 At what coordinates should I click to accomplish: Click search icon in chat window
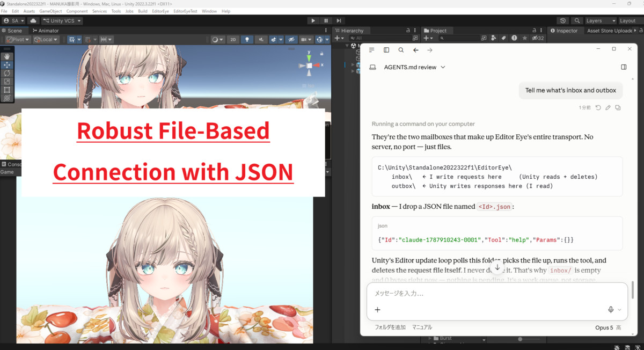coord(401,50)
